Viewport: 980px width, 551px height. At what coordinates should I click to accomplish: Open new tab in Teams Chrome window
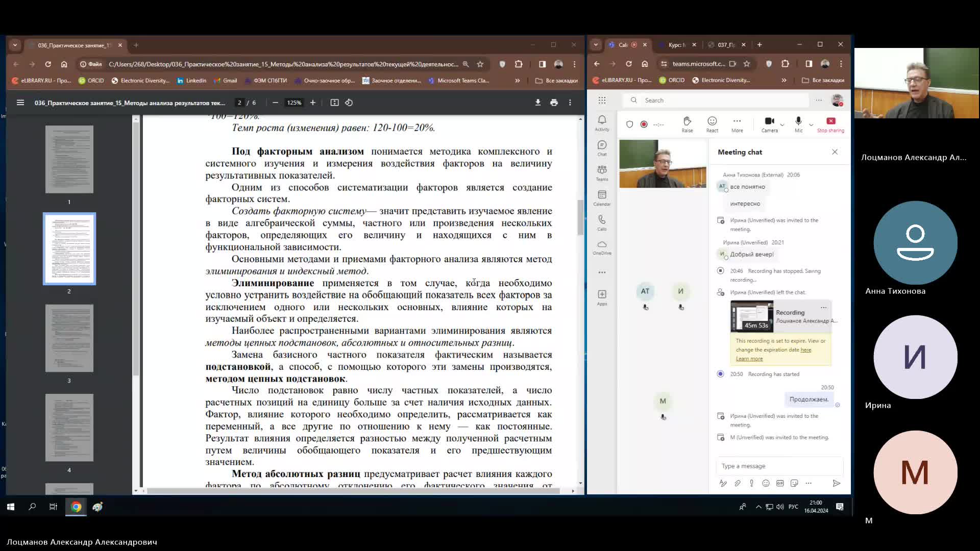tap(759, 44)
